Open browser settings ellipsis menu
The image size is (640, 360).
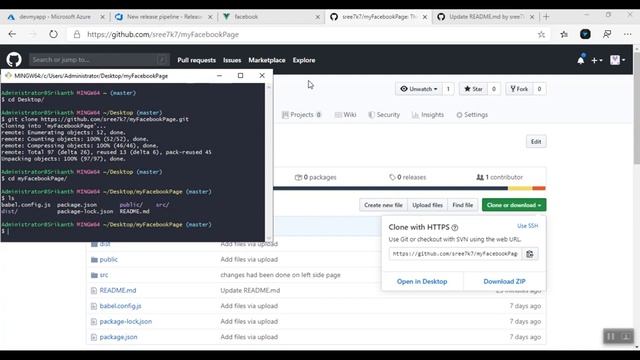[627, 35]
